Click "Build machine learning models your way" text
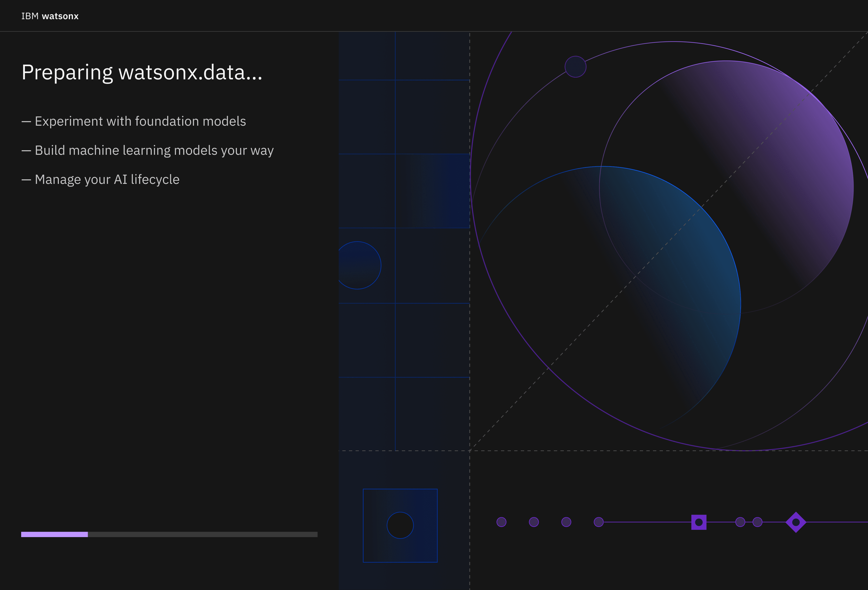This screenshot has width=868, height=590. click(x=154, y=151)
